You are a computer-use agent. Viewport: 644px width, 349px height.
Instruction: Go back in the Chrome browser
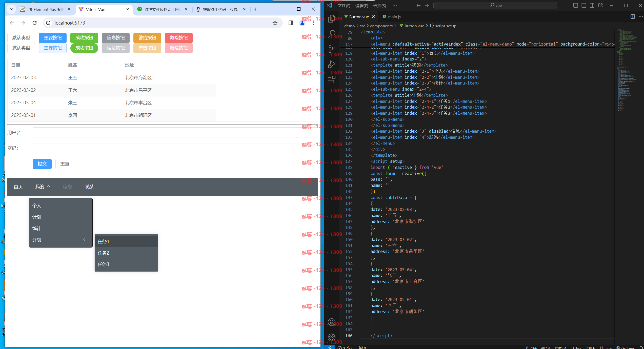tap(12, 23)
